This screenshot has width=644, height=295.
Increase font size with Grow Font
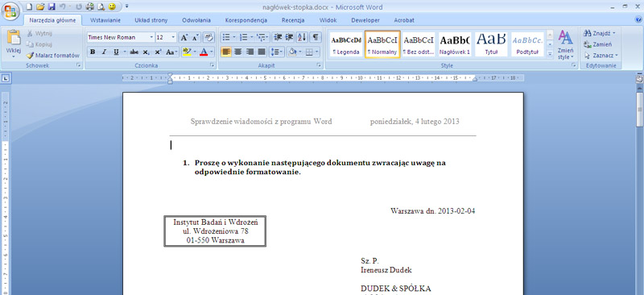click(x=184, y=37)
